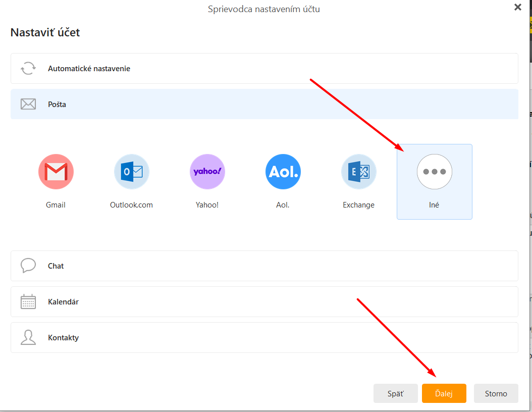The height and width of the screenshot is (412, 532).
Task: Expand the Automatické nastavenie section
Action: pos(264,68)
